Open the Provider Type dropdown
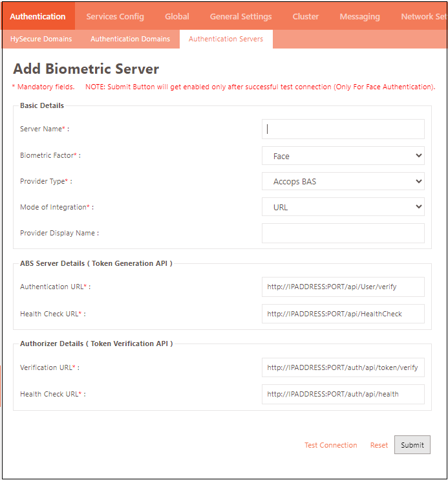Image resolution: width=448 pixels, height=480 pixels. click(x=343, y=181)
